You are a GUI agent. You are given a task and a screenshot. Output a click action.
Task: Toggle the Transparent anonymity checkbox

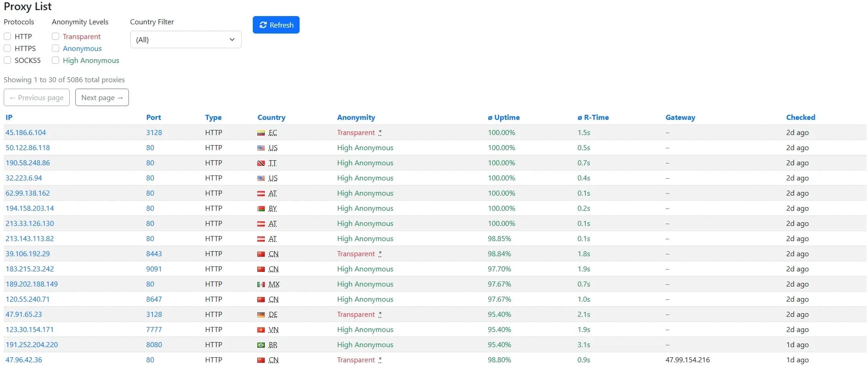tap(56, 36)
